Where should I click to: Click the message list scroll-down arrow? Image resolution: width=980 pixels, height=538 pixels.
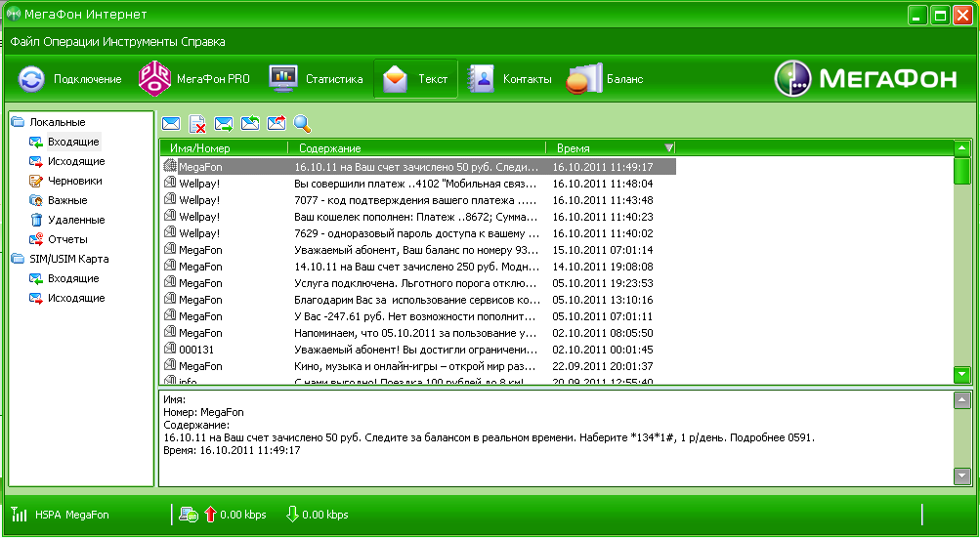point(961,374)
